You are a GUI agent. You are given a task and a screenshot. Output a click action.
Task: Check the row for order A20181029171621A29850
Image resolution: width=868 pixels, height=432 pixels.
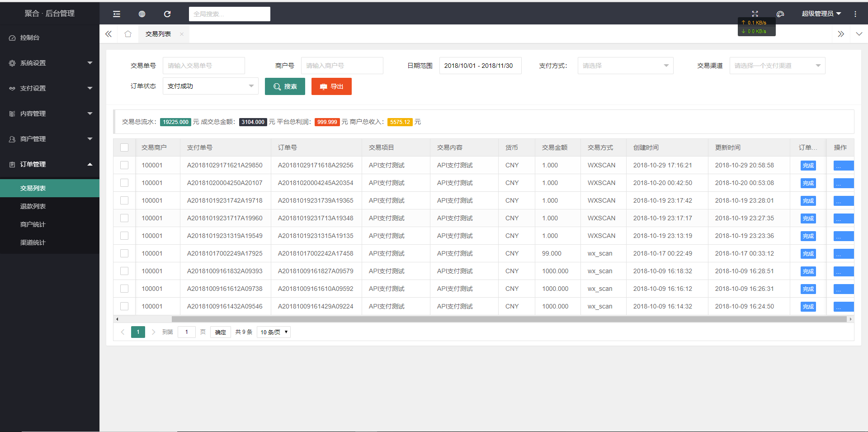coord(124,165)
